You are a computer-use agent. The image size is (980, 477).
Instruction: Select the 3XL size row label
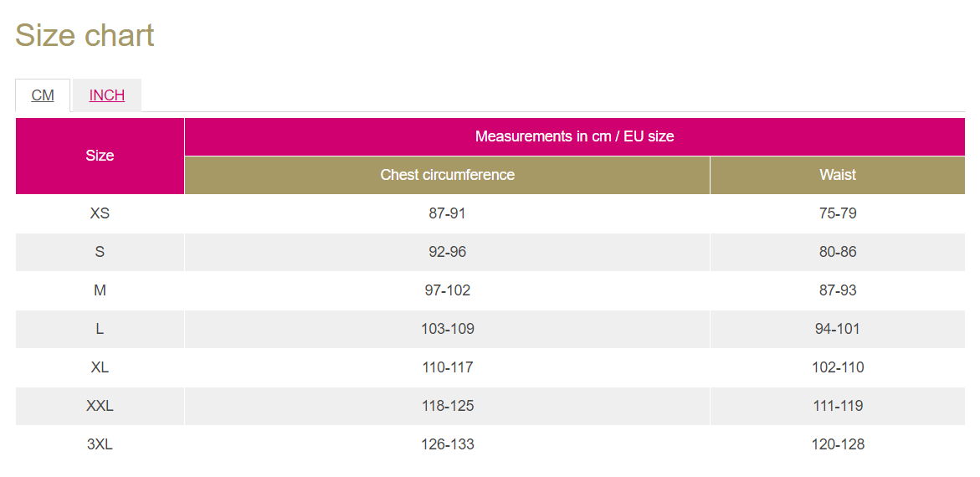100,444
